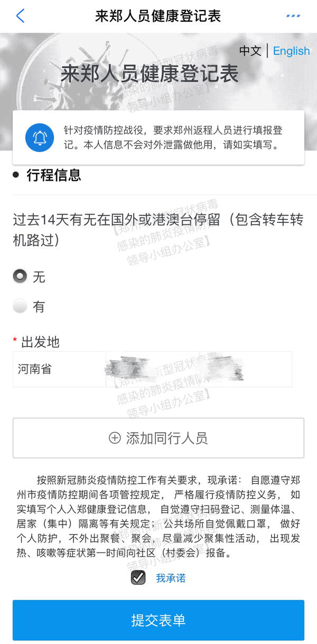317x644 pixels.
Task: Open the blurred city selector field
Action: 199,369
